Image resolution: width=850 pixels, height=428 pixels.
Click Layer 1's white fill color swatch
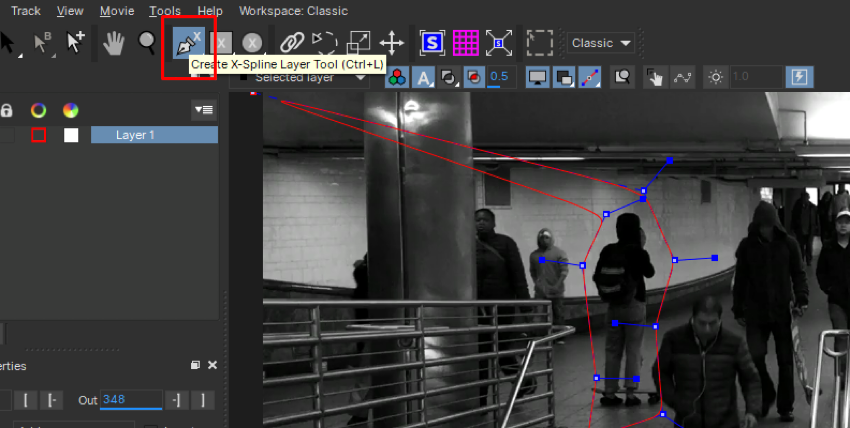[x=71, y=135]
